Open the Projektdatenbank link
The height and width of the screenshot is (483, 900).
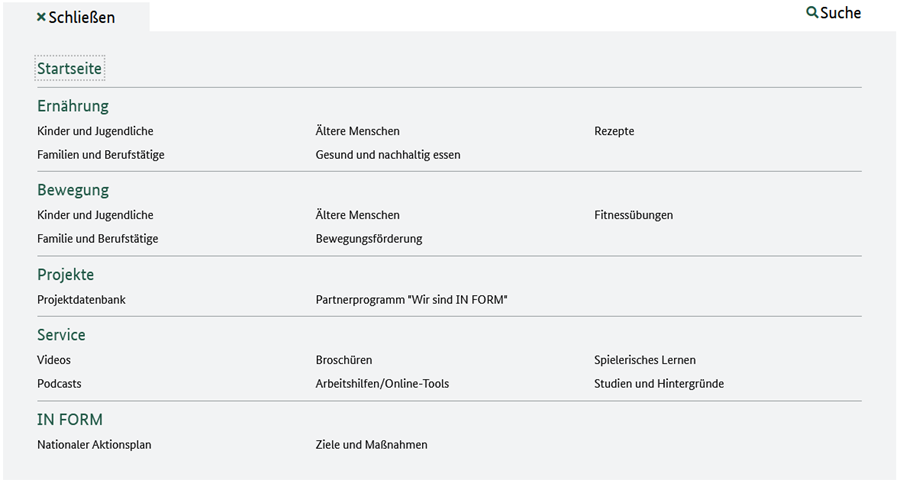coord(82,300)
